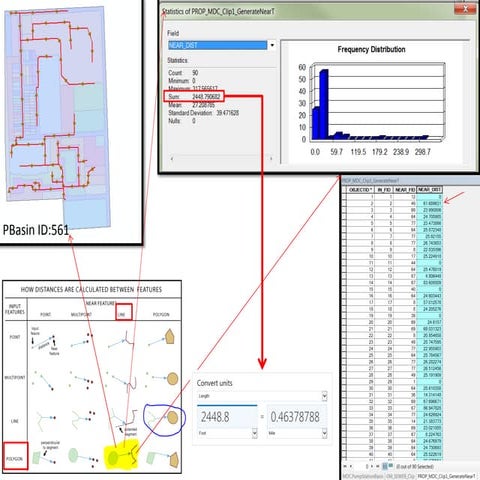Click NEAR_DIST cell 24.6157 in row 20
480x480 pixels.
pos(430,322)
